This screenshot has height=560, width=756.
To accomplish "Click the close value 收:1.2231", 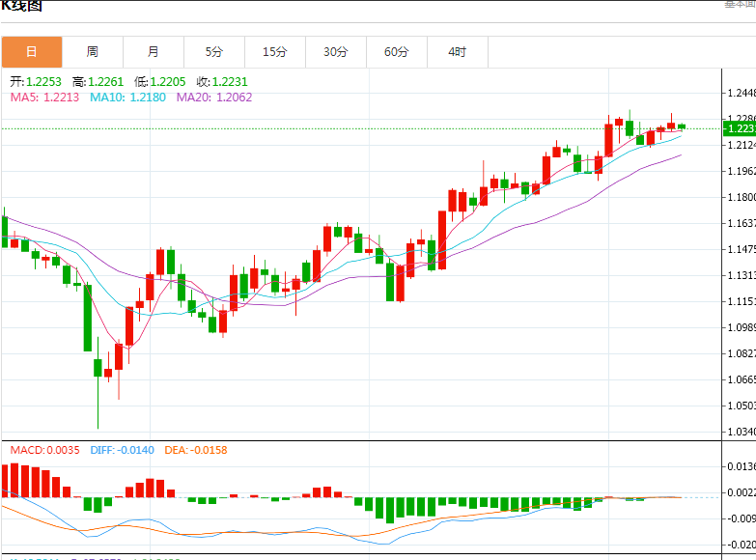I will pos(222,81).
